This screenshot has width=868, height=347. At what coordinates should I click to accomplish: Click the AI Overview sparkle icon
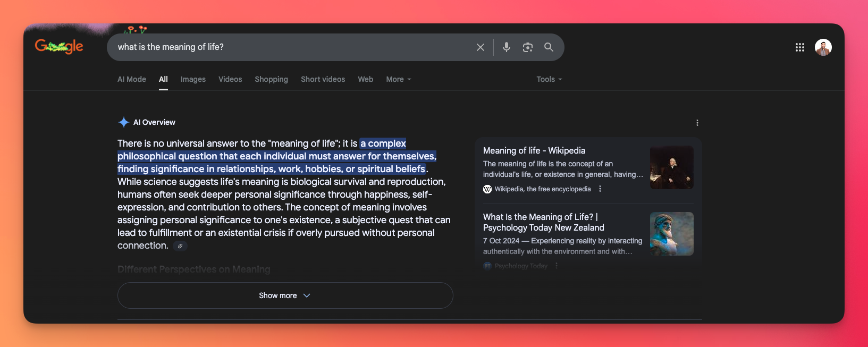pos(124,122)
